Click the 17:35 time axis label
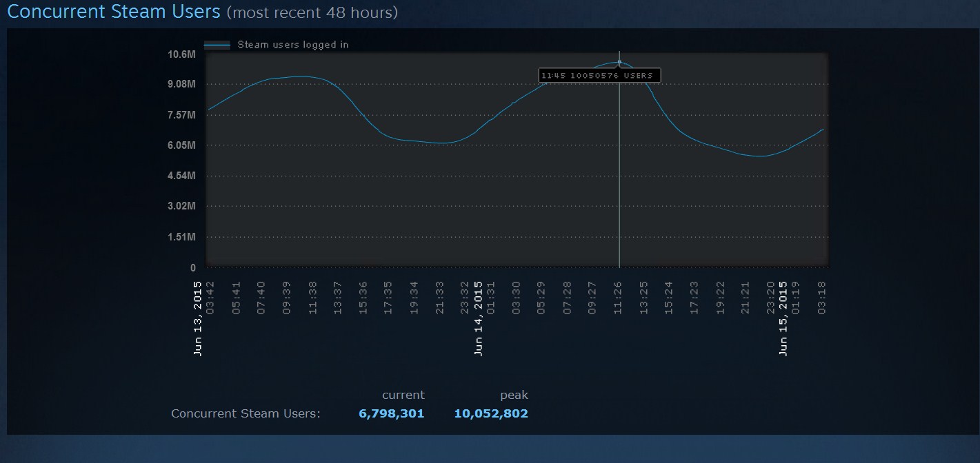 point(388,297)
